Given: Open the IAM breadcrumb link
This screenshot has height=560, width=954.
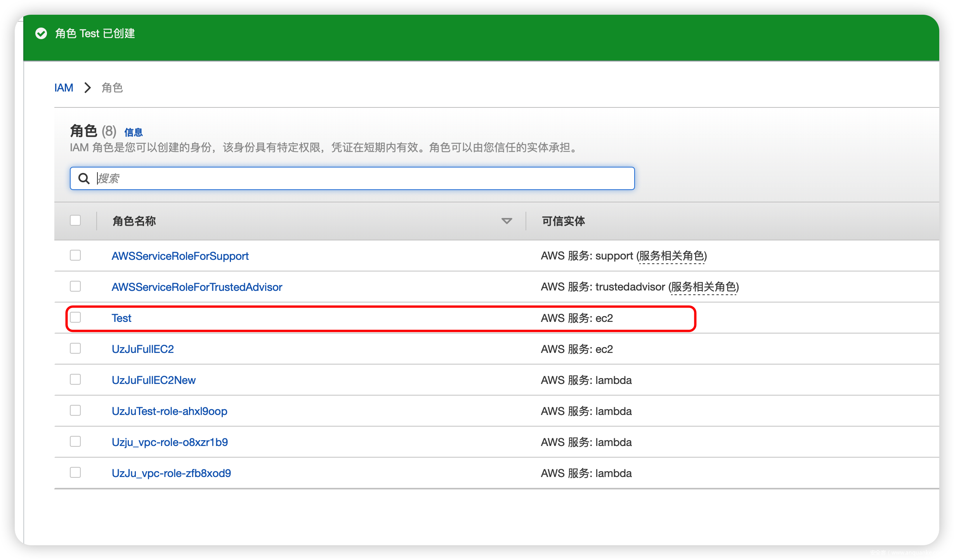Looking at the screenshot, I should coord(64,88).
